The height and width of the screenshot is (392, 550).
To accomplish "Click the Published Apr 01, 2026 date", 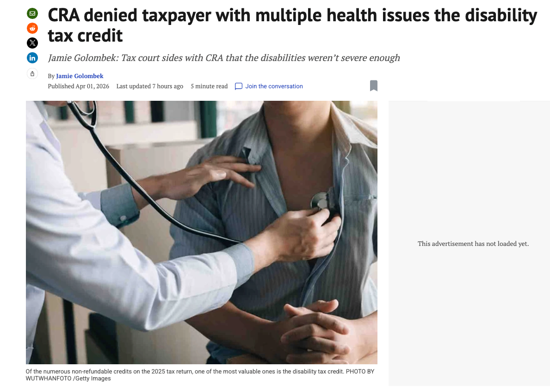I will [79, 86].
